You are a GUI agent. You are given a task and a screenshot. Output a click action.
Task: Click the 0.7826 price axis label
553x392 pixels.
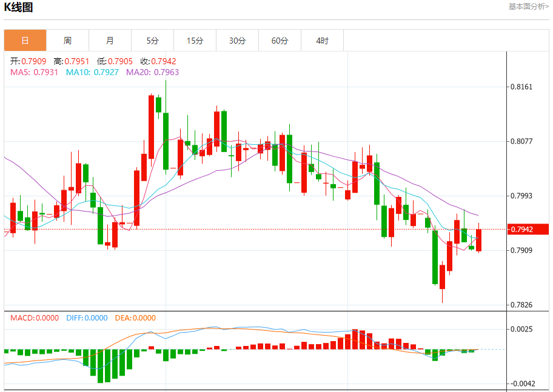tap(521, 305)
